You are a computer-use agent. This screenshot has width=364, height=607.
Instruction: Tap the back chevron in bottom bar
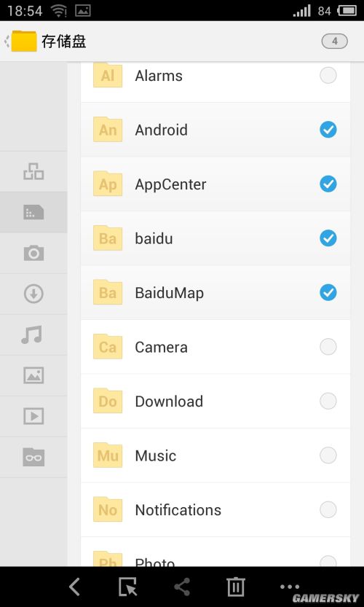click(74, 587)
